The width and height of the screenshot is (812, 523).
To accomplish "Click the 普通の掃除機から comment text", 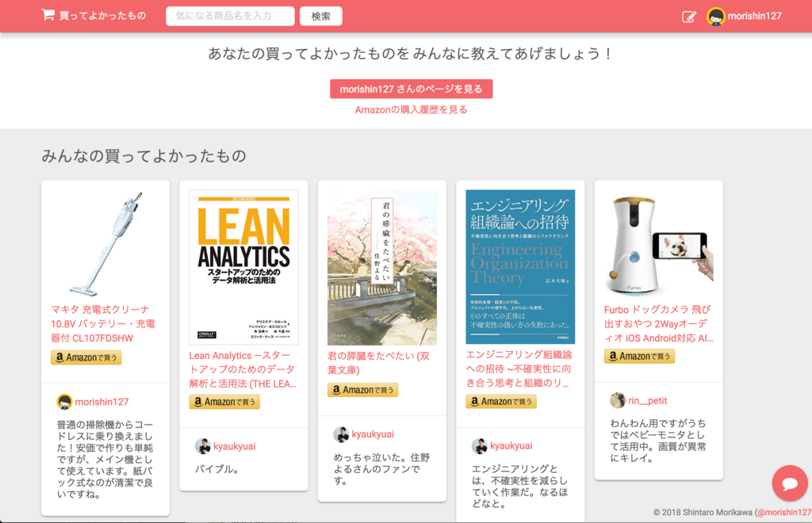I will click(x=105, y=460).
